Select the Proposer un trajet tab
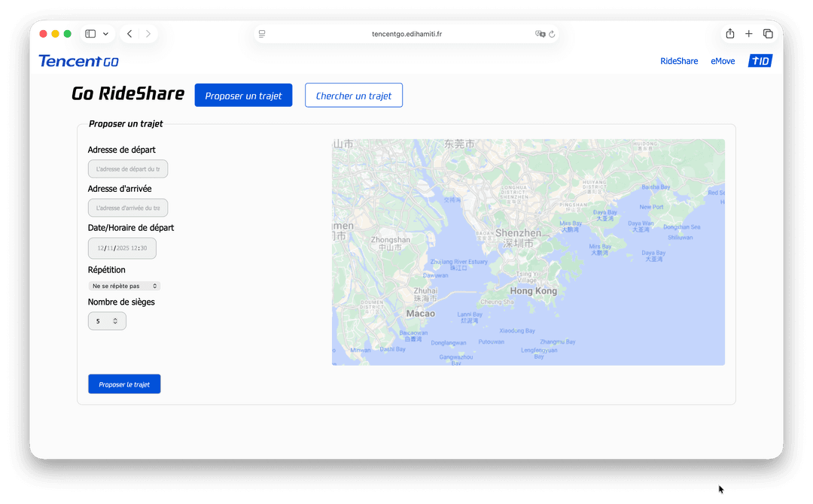Screen dimensions: 813x504 (x=243, y=95)
